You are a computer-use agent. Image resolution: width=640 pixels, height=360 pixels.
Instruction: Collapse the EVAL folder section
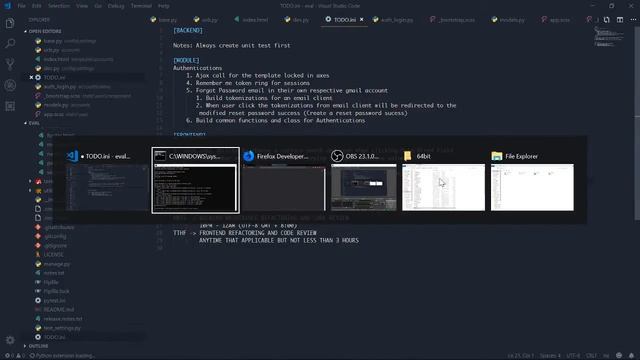pos(32,123)
